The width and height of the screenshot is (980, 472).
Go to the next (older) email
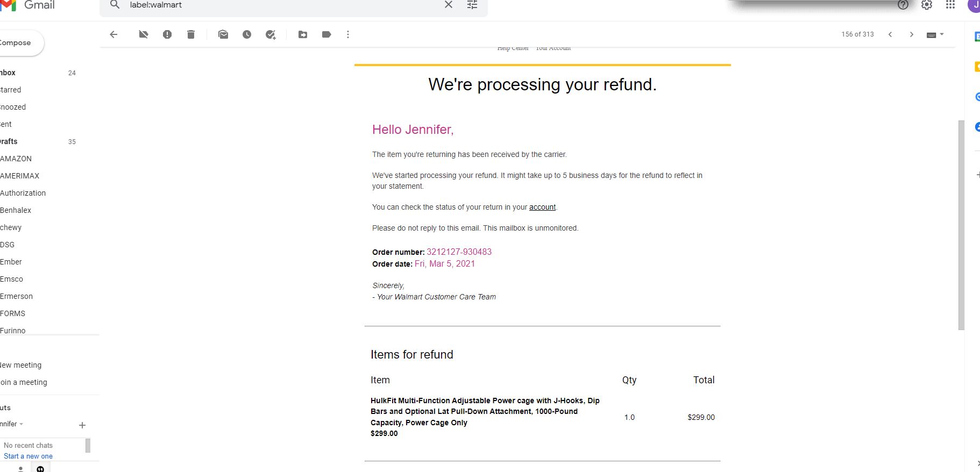coord(911,34)
